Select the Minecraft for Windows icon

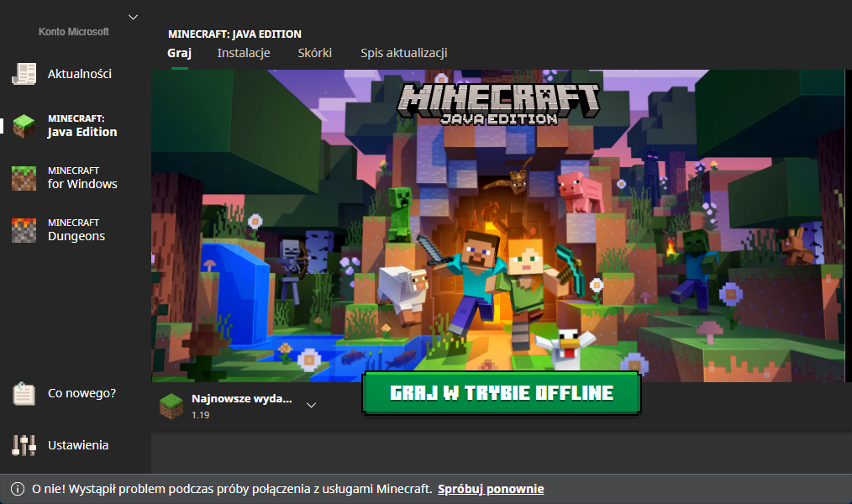point(24,178)
